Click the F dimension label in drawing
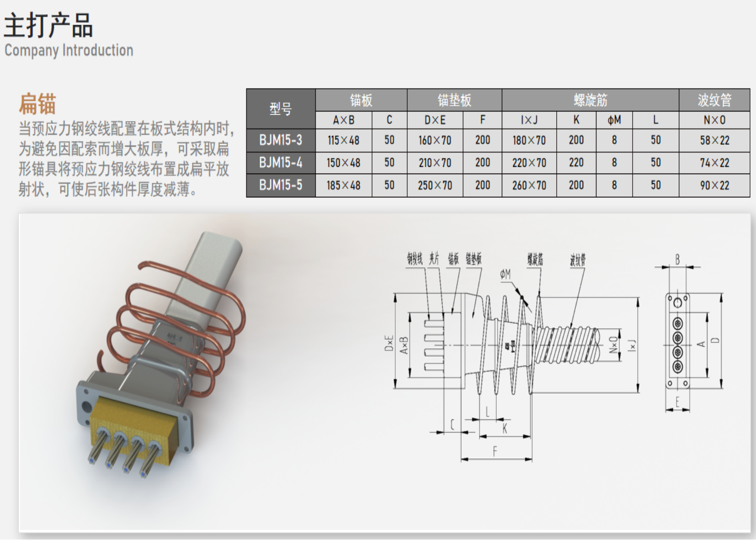Screen dimensions: 756x540 click(495, 452)
